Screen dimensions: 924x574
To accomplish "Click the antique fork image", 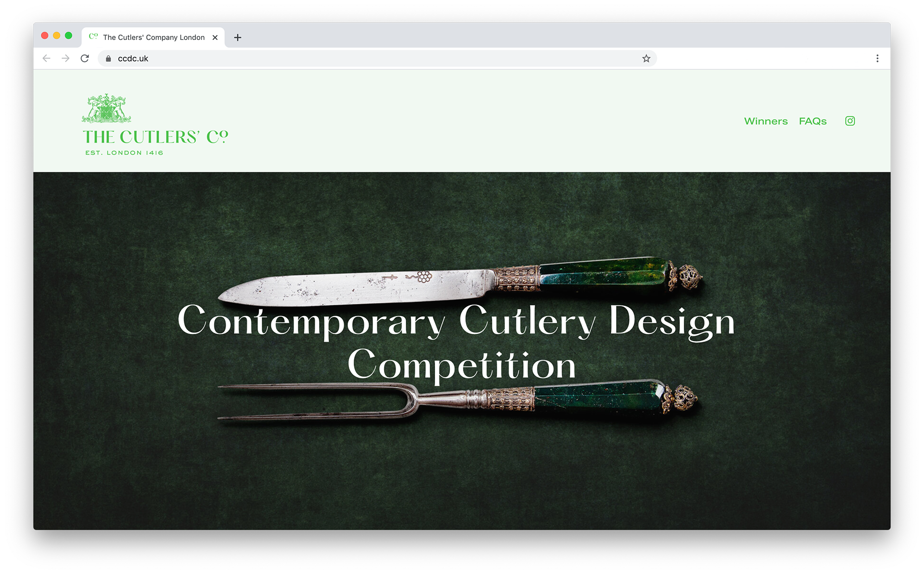I will pyautogui.click(x=458, y=401).
